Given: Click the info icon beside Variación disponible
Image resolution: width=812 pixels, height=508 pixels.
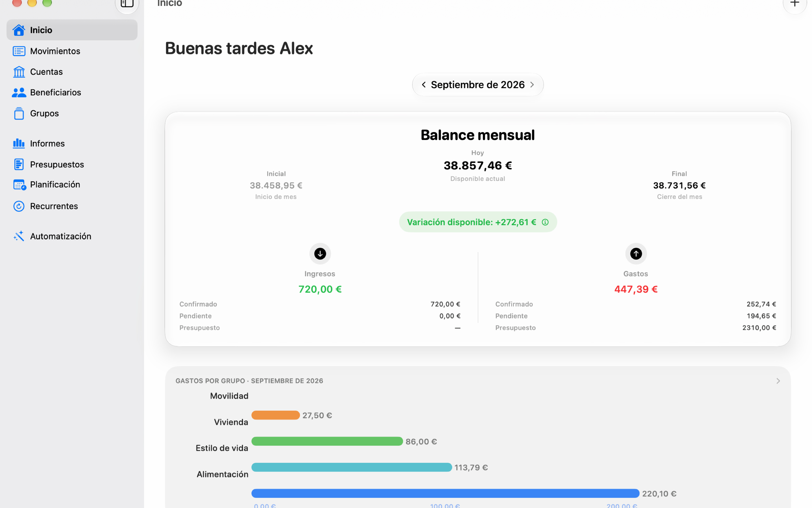Looking at the screenshot, I should tap(545, 222).
